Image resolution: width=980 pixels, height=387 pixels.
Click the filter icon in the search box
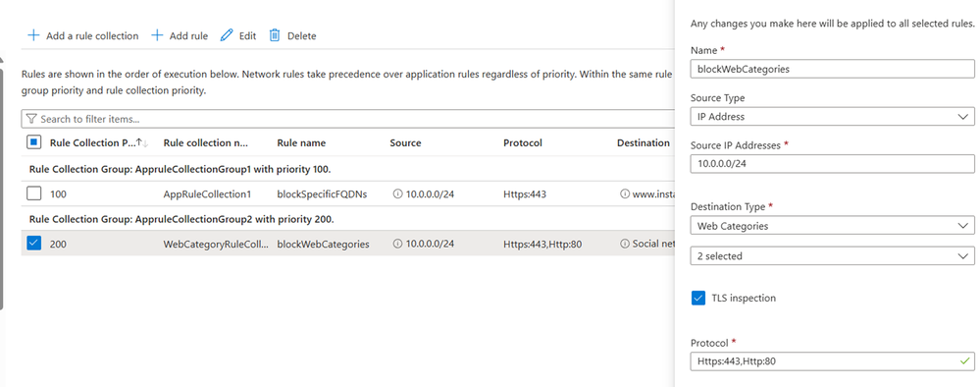click(x=31, y=118)
